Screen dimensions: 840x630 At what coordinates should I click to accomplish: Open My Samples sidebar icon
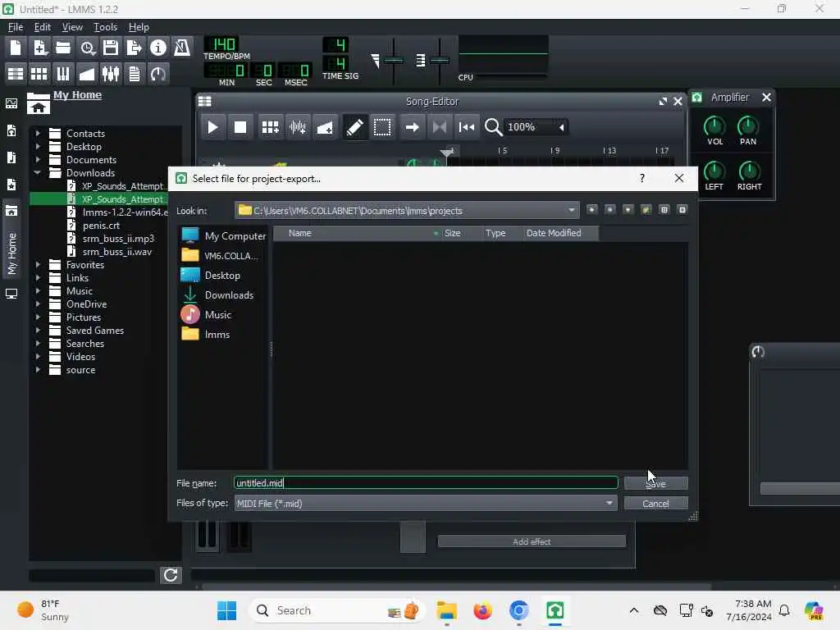pyautogui.click(x=11, y=157)
